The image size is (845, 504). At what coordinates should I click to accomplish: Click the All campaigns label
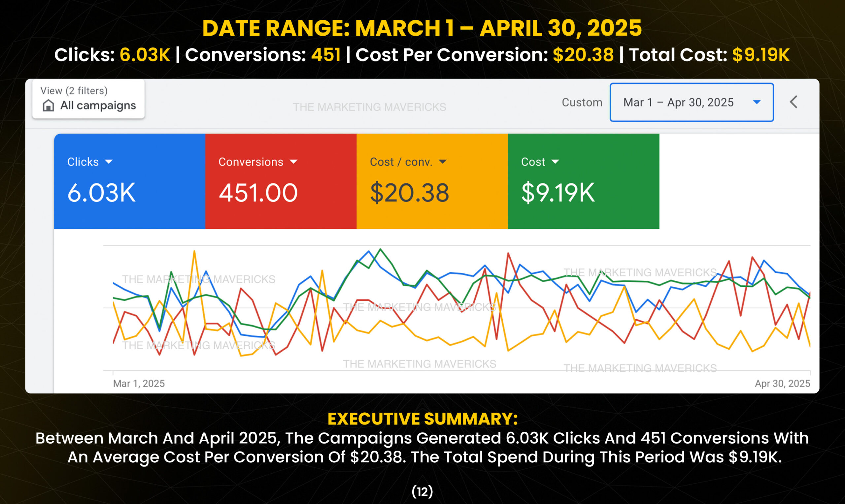98,106
